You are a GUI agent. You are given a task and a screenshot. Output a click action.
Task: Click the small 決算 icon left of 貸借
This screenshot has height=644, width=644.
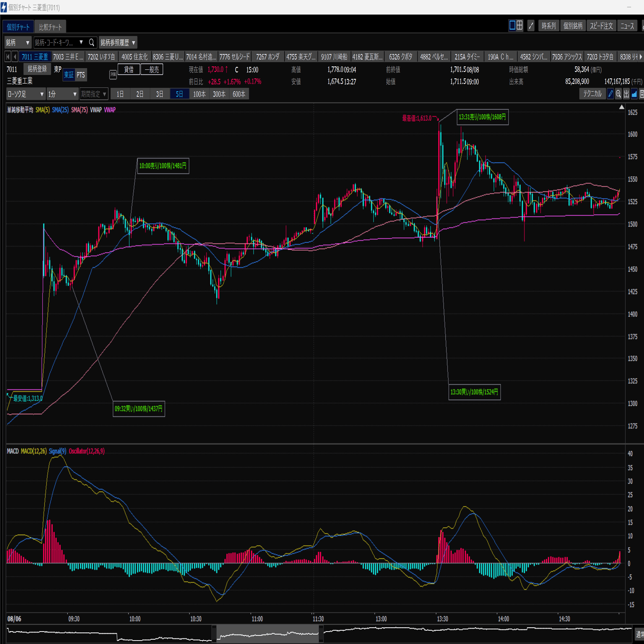click(113, 75)
